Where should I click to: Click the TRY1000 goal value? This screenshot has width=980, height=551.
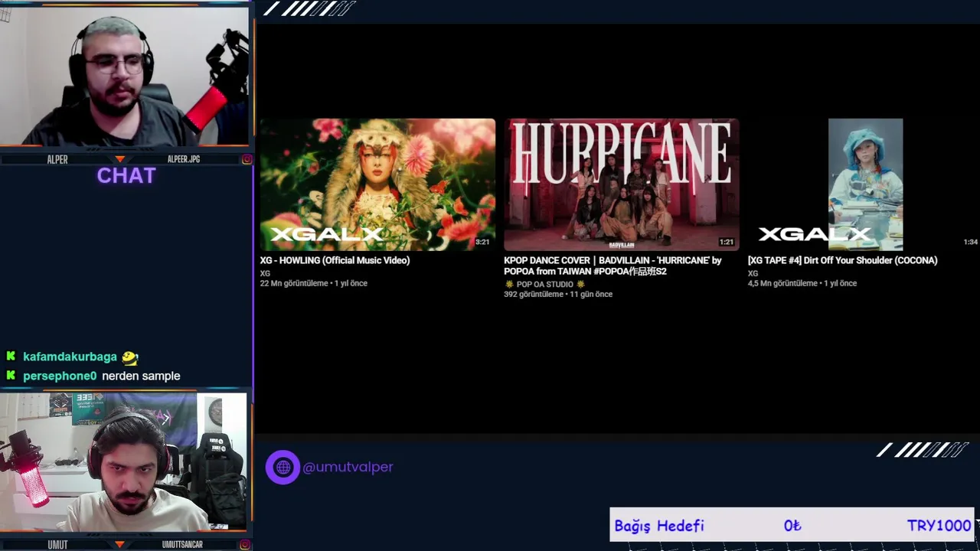[939, 526]
